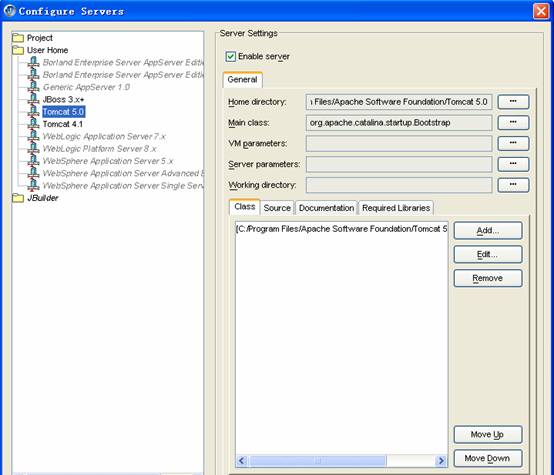Click the Add... button
This screenshot has width=554, height=475.
click(488, 230)
